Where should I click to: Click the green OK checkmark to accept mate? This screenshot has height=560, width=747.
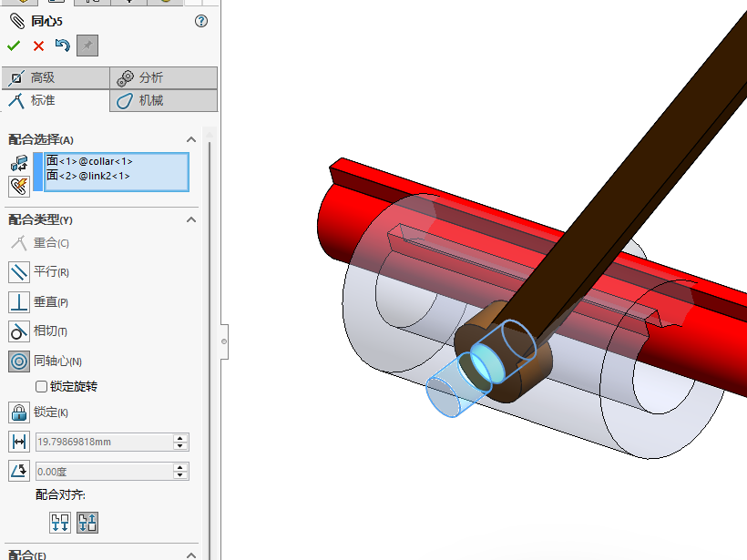point(14,46)
